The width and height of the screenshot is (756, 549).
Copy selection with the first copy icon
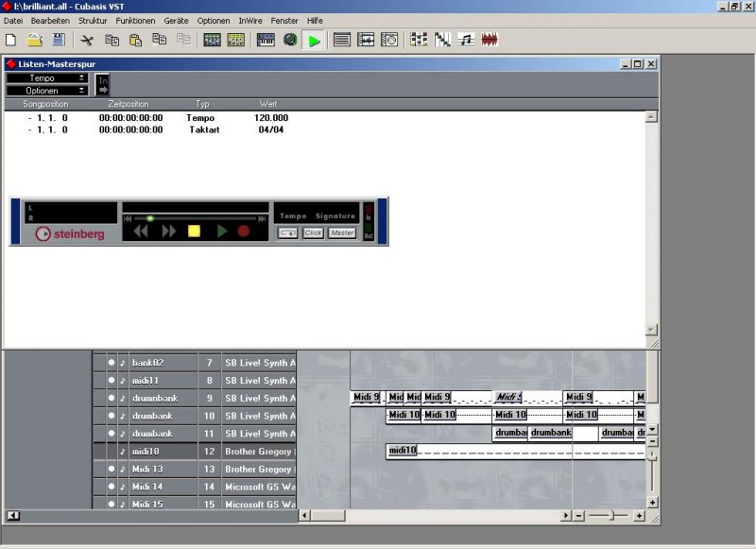[x=112, y=40]
